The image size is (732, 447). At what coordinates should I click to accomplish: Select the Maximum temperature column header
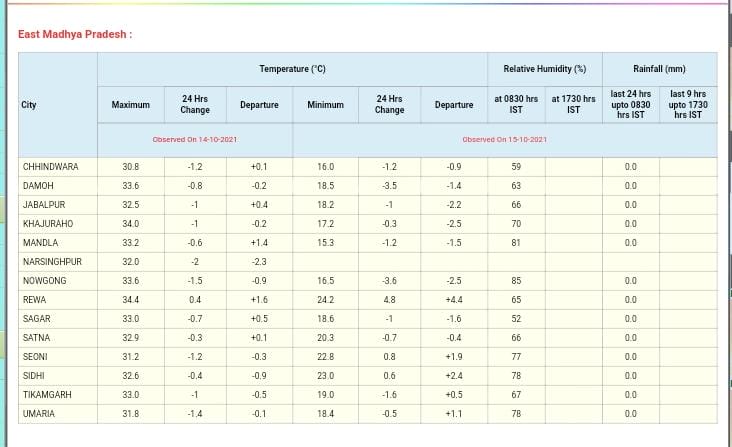130,105
